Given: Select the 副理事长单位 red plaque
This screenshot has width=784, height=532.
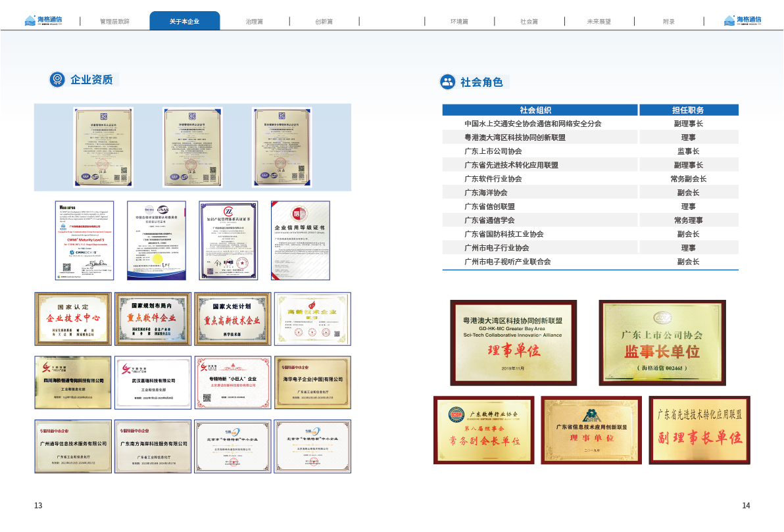Looking at the screenshot, I should tap(699, 430).
